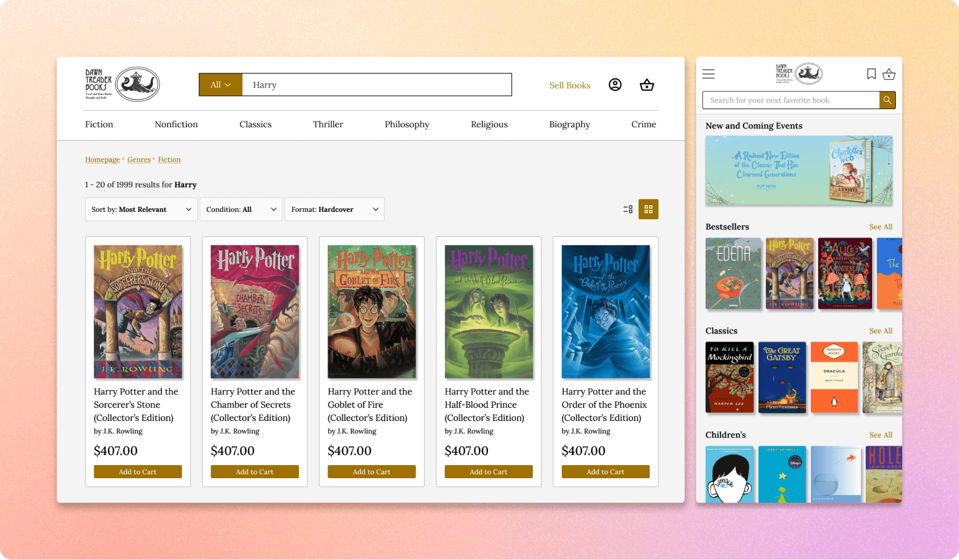Viewport: 959px width, 560px height.
Task: Open The Secret Garden cover
Action: coord(882,377)
